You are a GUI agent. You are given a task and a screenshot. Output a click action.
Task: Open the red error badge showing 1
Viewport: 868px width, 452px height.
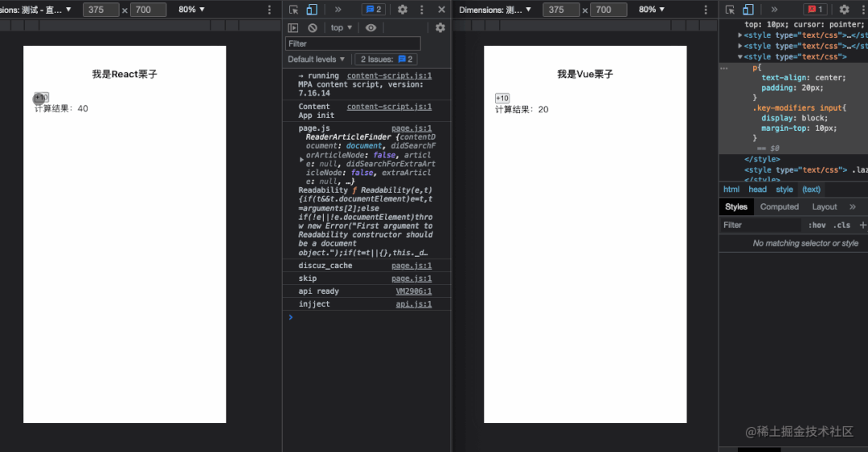(x=815, y=10)
